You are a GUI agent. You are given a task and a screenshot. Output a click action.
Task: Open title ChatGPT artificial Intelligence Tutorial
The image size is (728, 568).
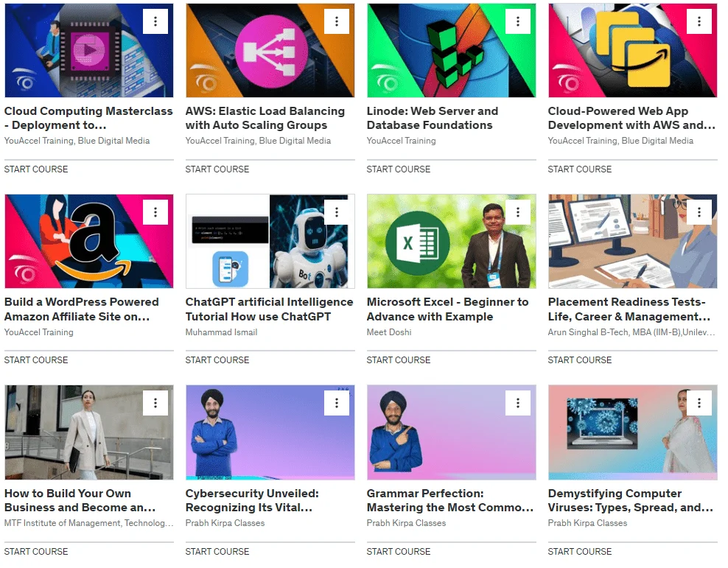(x=269, y=309)
